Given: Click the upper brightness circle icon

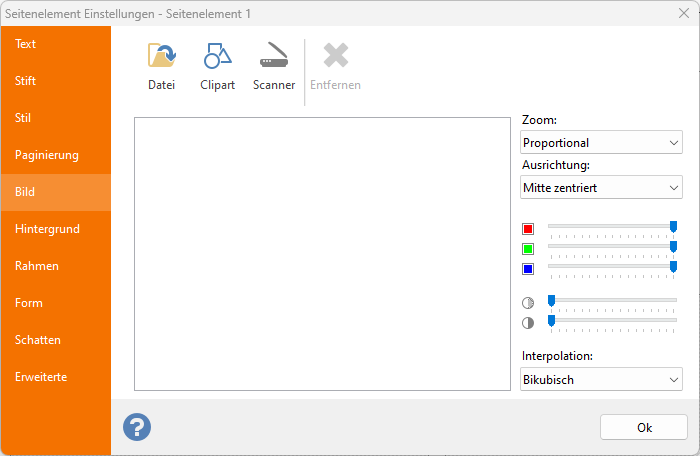Looking at the screenshot, I should coord(528,302).
